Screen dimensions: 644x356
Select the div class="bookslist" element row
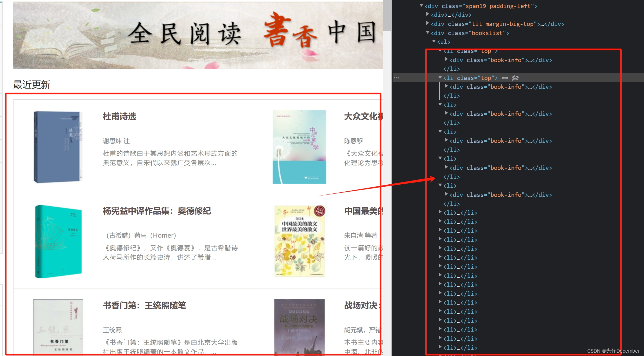pyautogui.click(x=470, y=33)
